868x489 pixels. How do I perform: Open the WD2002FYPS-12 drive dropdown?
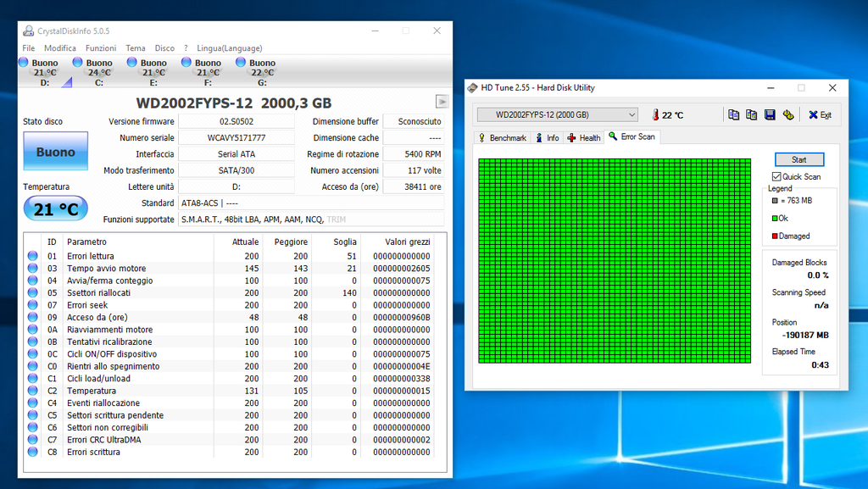(557, 114)
